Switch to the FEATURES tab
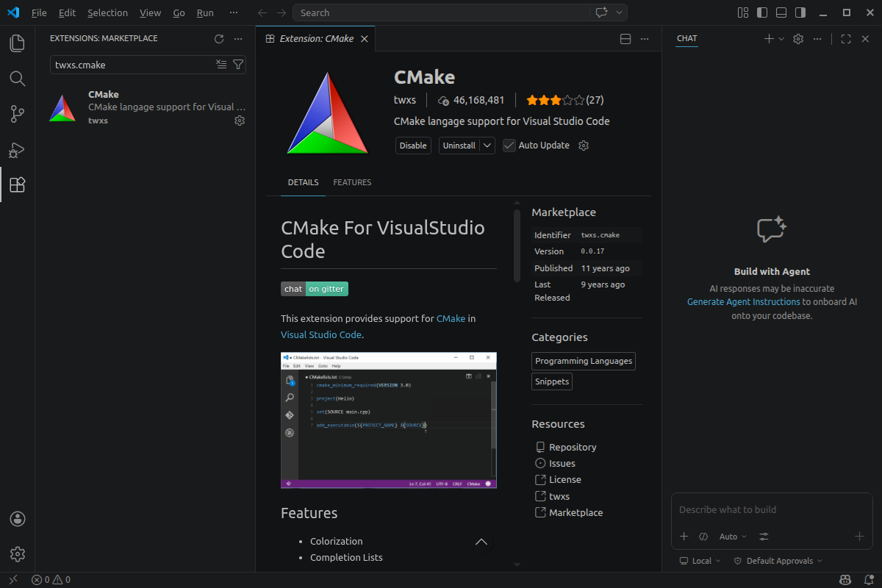 pos(352,182)
